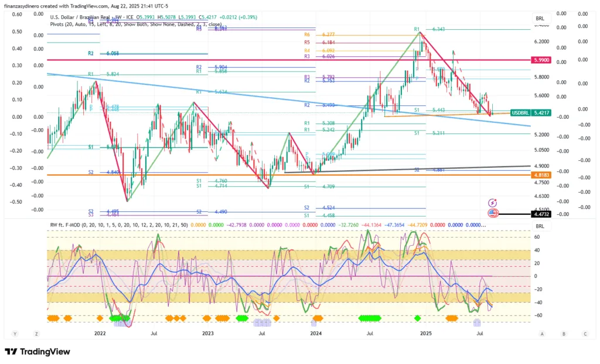Click the R4 6.092 pivot label

(x=319, y=50)
